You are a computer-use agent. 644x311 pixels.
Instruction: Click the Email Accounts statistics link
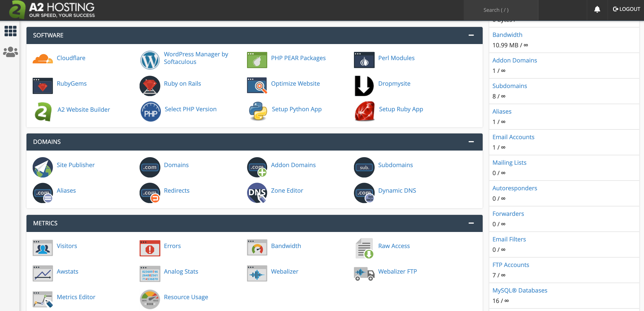(513, 137)
